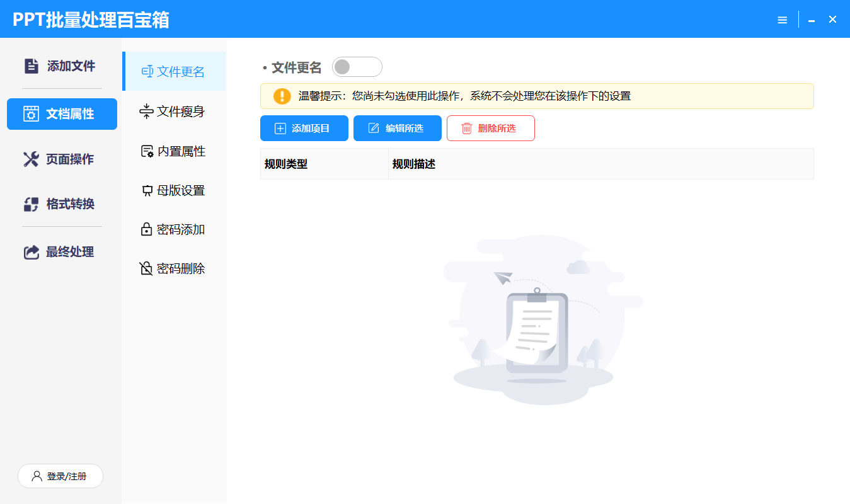The width and height of the screenshot is (850, 504).
Task: Click the 添加项目 button
Action: 304,129
